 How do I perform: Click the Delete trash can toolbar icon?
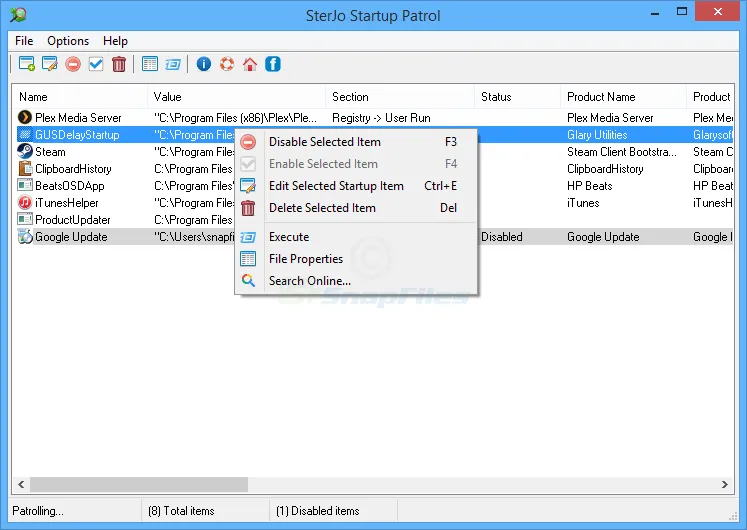click(119, 64)
